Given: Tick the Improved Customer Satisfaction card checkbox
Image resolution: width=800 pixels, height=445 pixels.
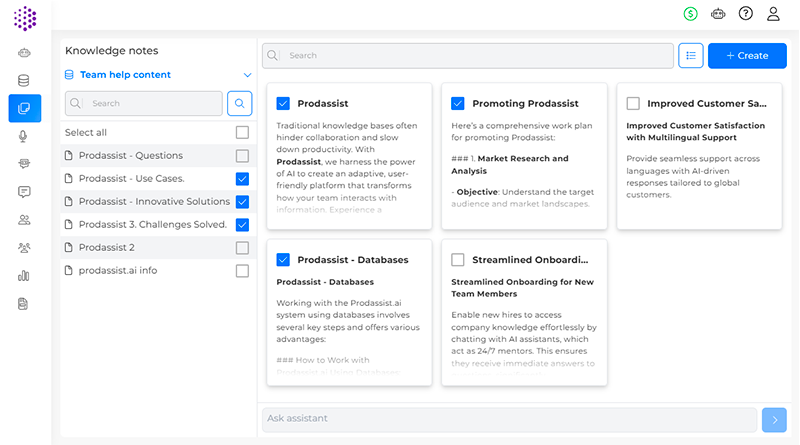Looking at the screenshot, I should [x=633, y=103].
